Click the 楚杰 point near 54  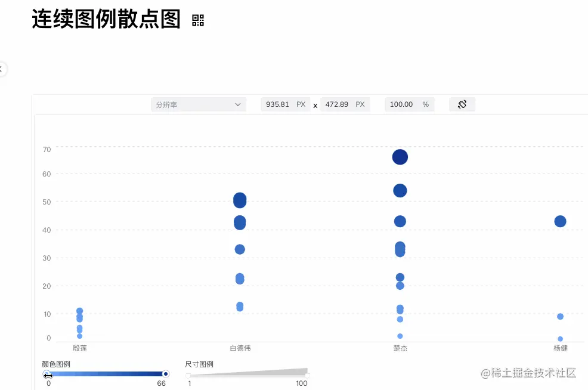400,190
